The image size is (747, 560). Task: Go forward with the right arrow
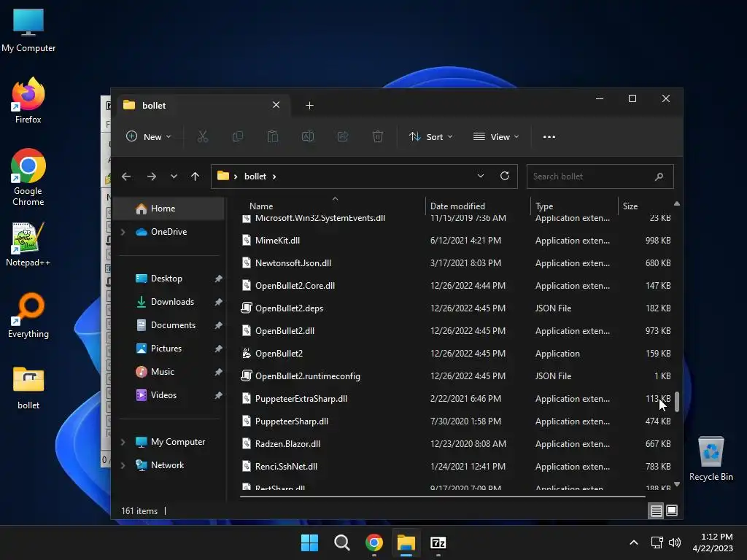[x=152, y=176]
